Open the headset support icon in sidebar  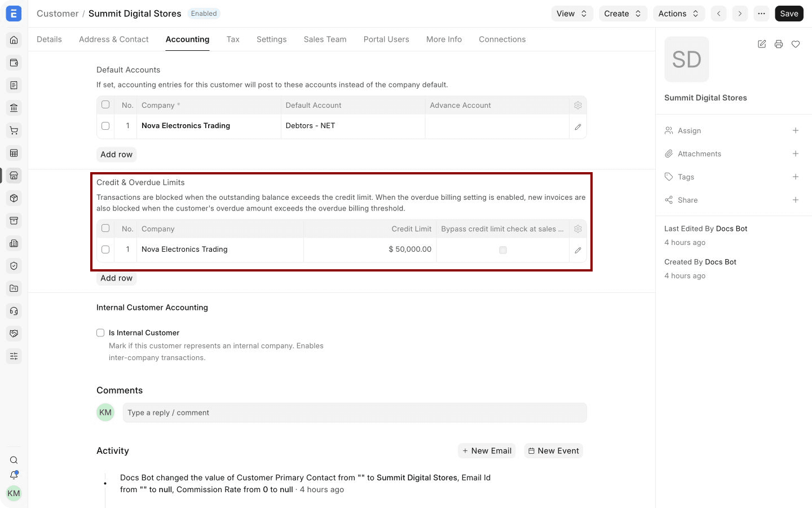(x=14, y=311)
